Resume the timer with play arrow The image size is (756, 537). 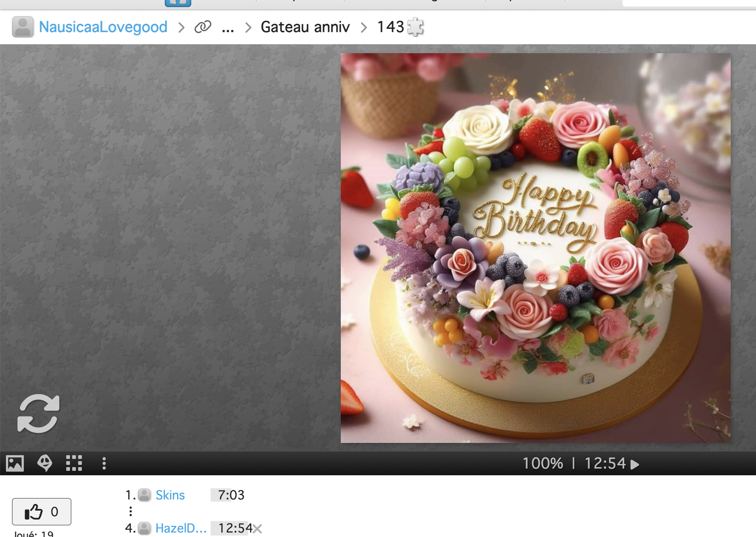(x=635, y=464)
